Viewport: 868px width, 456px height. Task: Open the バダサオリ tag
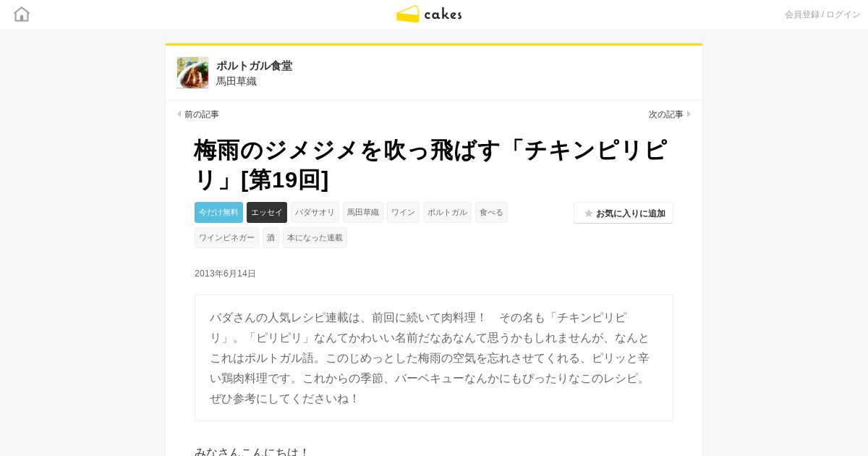tap(315, 212)
